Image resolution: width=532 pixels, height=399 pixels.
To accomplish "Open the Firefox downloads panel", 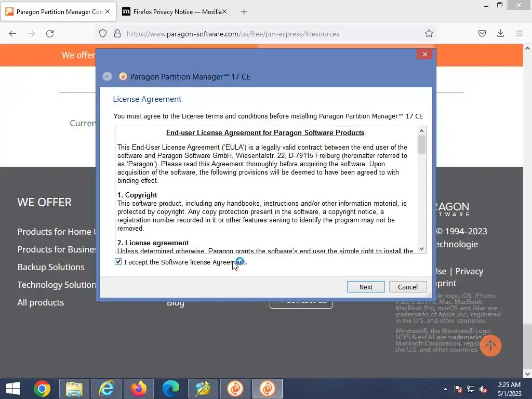I will coord(500,33).
